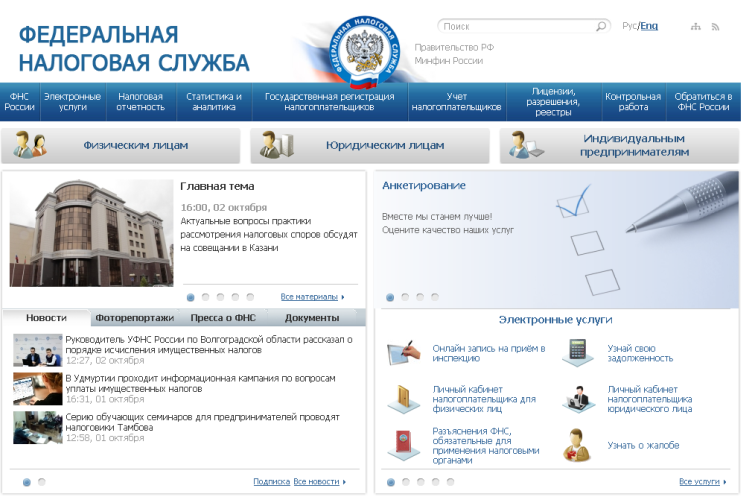Click the door icon for Личный кабинет физических лиц
Viewport: 741px width, 498px height.
[x=404, y=399]
